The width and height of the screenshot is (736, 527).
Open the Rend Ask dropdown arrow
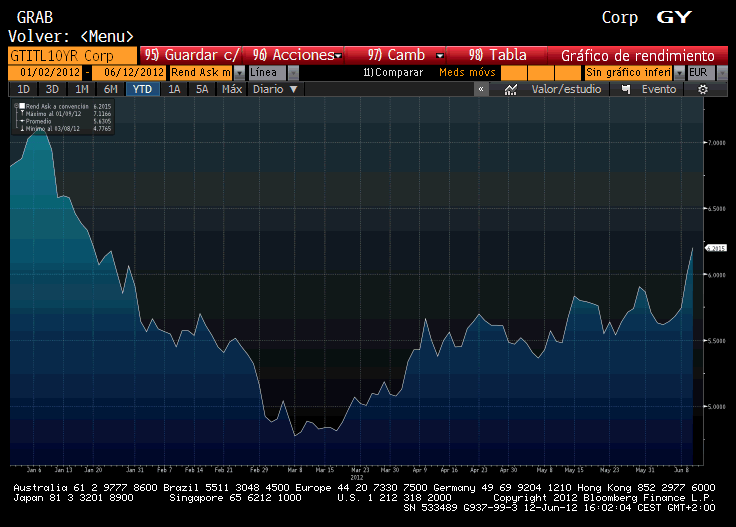(x=239, y=73)
